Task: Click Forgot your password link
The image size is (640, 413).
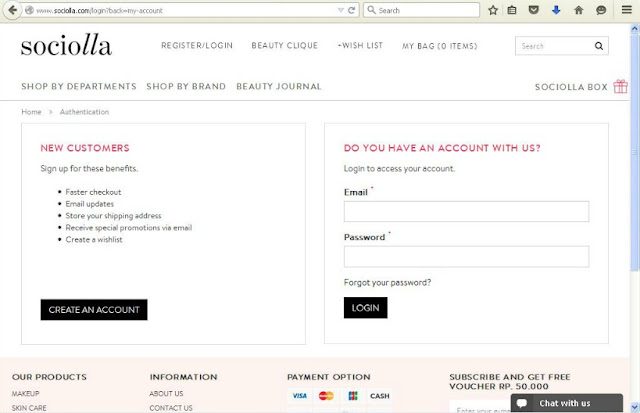Action: click(387, 282)
